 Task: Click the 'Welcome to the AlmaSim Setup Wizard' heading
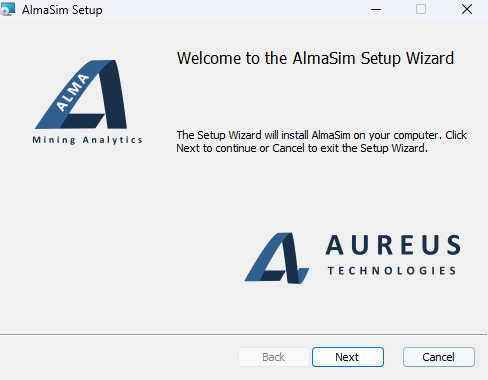[x=315, y=59]
